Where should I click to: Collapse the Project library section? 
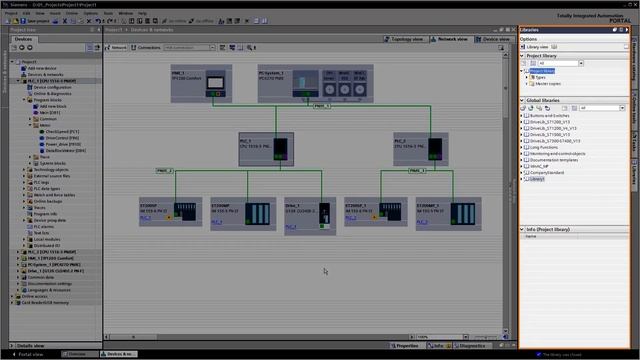click(522, 56)
